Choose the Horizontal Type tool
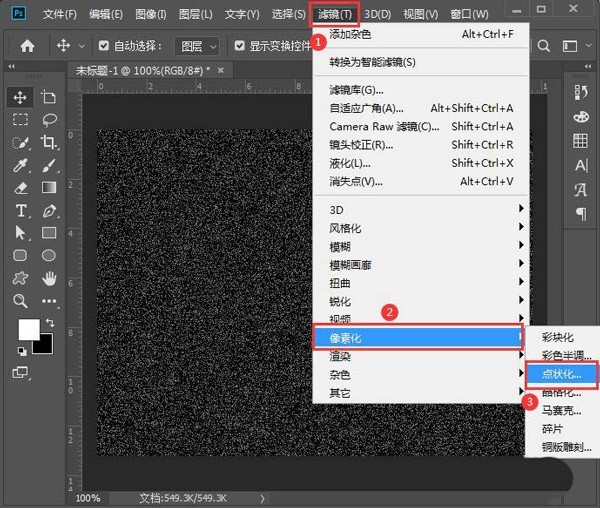 [20, 210]
